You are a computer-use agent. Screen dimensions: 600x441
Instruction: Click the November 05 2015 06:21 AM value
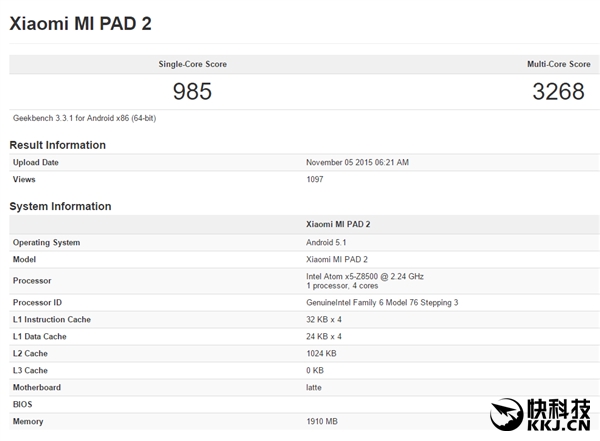pos(357,162)
